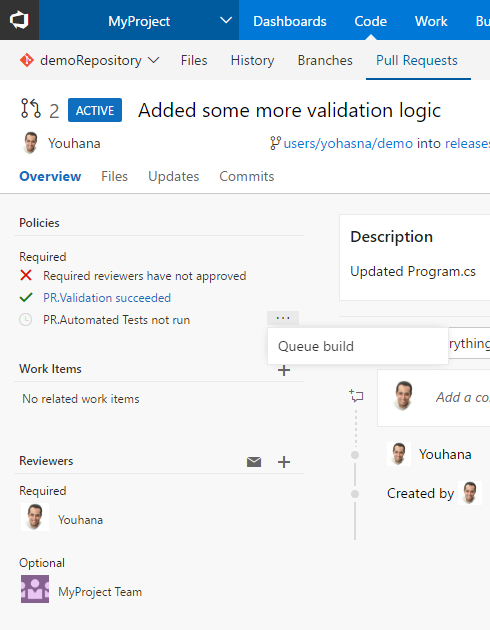This screenshot has width=490, height=630.
Task: Click the Visual Studio Team Services logo
Action: point(19,20)
